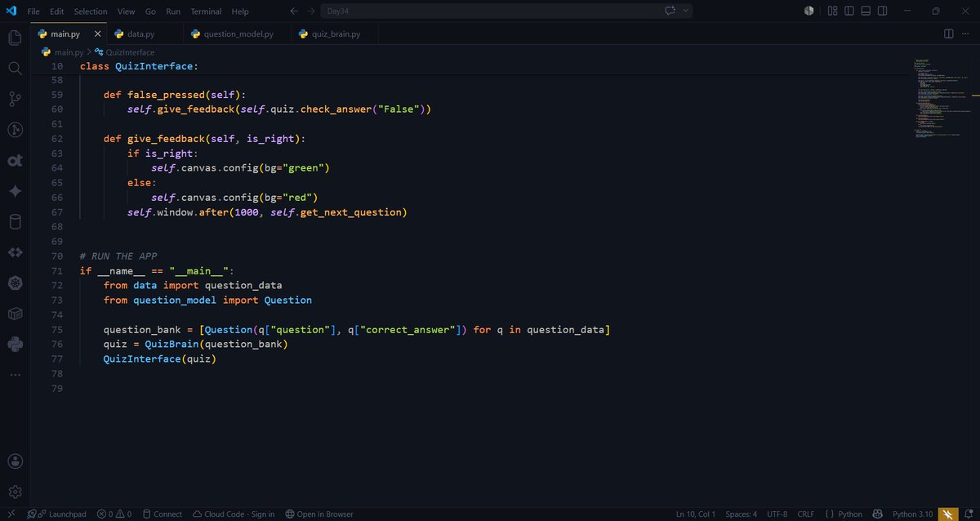Viewport: 980px width, 521px height.
Task: Open Customize Layout control
Action: point(832,11)
